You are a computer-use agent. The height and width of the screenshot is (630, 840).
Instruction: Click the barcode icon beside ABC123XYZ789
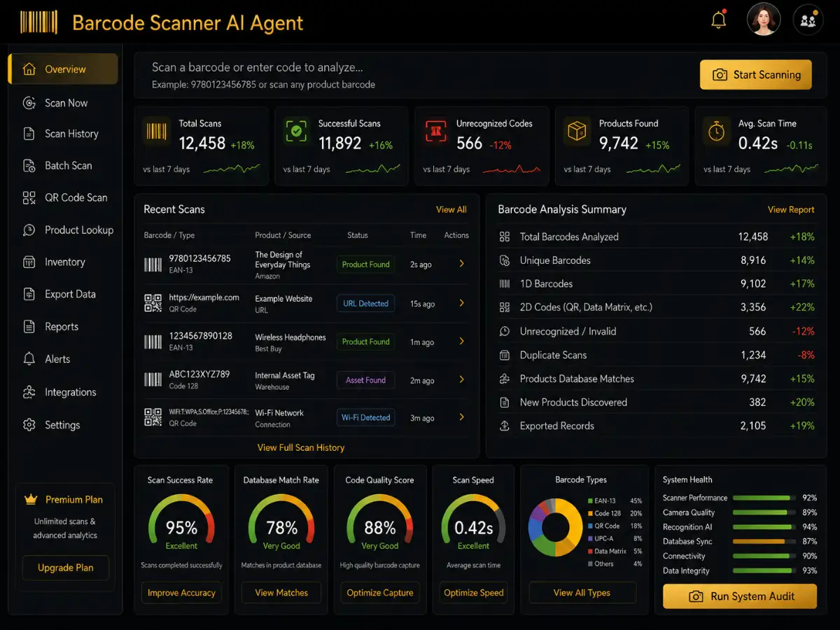tap(153, 379)
